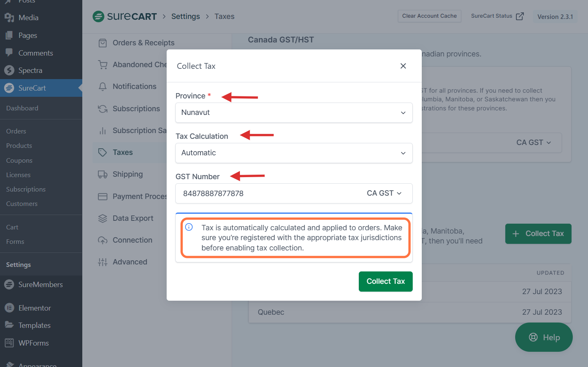Open SureCart Status external link icon
This screenshot has height=367, width=588.
point(520,16)
